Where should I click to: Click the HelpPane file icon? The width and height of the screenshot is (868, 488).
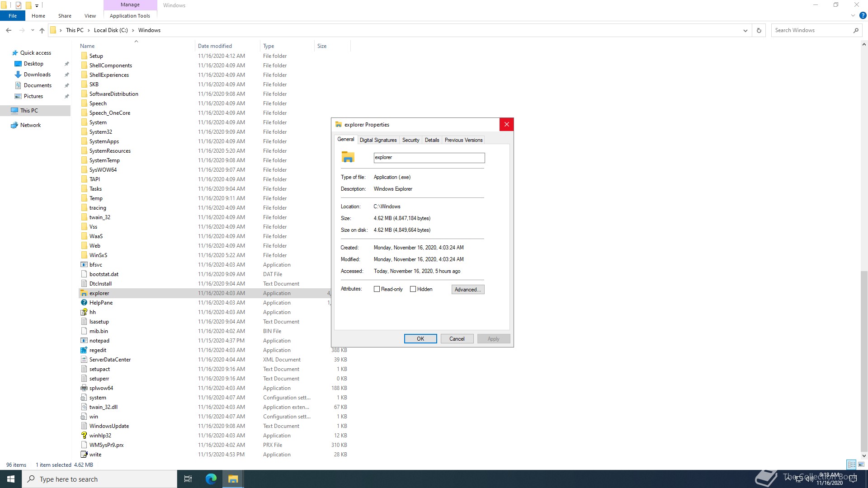[84, 303]
